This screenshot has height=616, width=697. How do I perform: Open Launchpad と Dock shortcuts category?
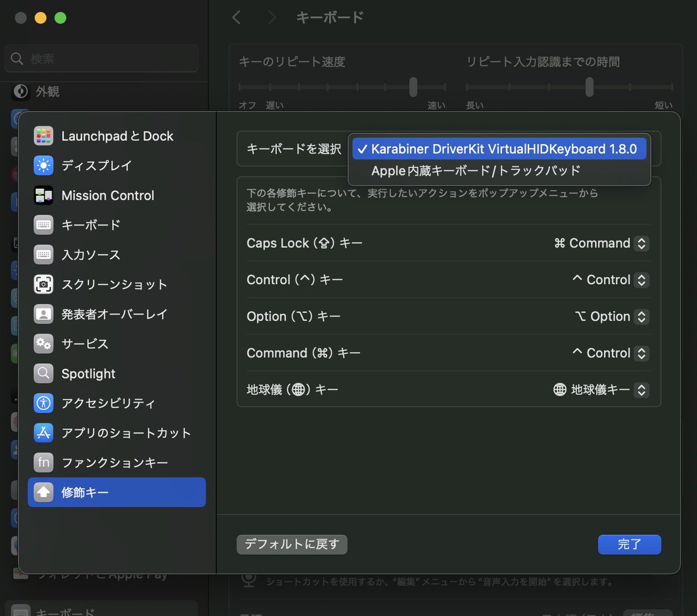117,136
